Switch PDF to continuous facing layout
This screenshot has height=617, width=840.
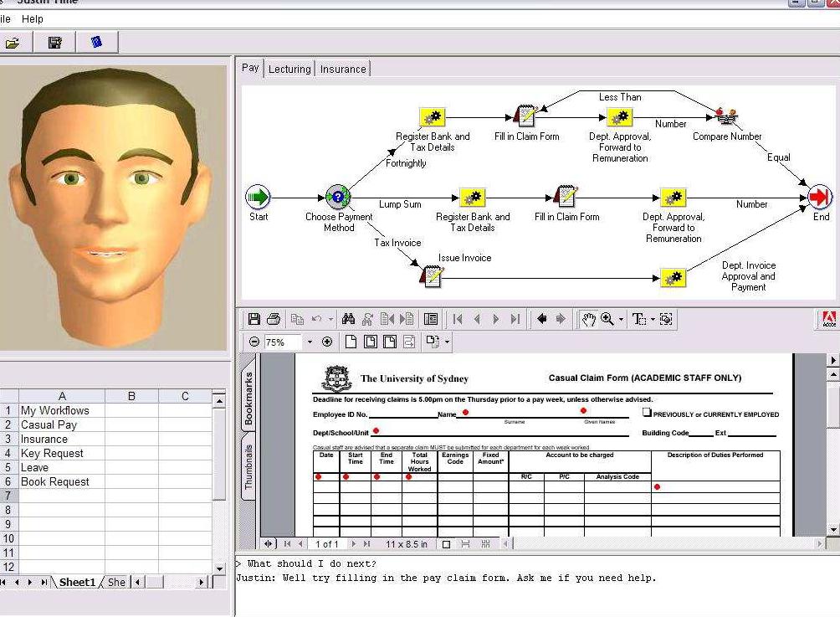click(x=485, y=545)
